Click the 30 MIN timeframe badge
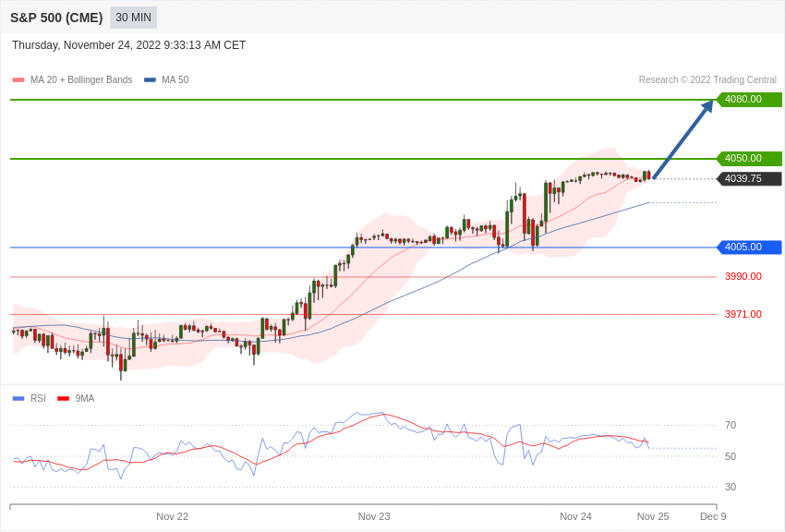This screenshot has width=785, height=532. (x=133, y=18)
